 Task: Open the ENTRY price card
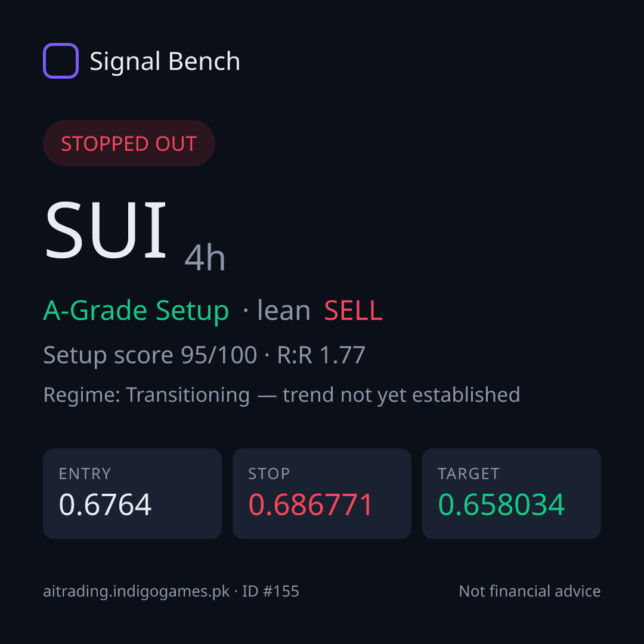point(132,494)
